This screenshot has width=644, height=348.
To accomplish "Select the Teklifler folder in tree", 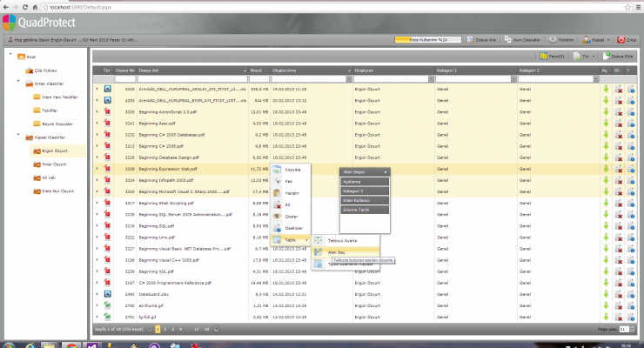I will click(x=45, y=110).
